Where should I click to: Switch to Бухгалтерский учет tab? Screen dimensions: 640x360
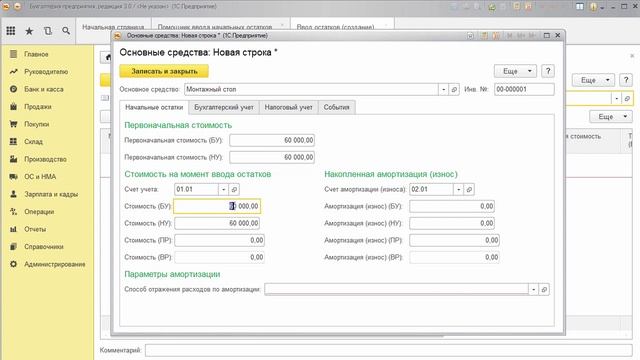click(x=224, y=107)
